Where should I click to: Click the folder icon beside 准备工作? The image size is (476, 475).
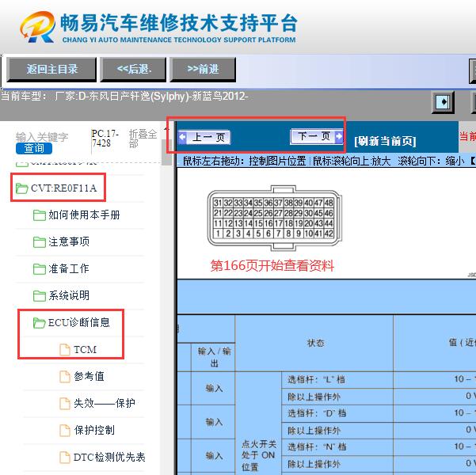(x=39, y=269)
